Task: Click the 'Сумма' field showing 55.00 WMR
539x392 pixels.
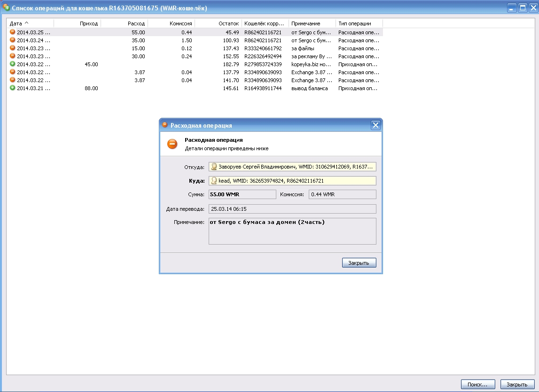Action: (242, 194)
